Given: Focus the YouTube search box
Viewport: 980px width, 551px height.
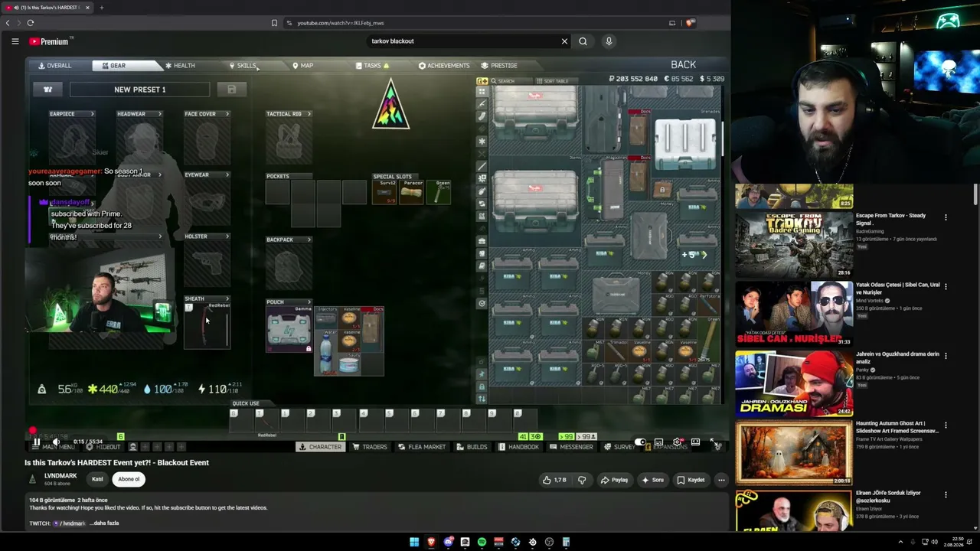Looking at the screenshot, I should click(462, 41).
